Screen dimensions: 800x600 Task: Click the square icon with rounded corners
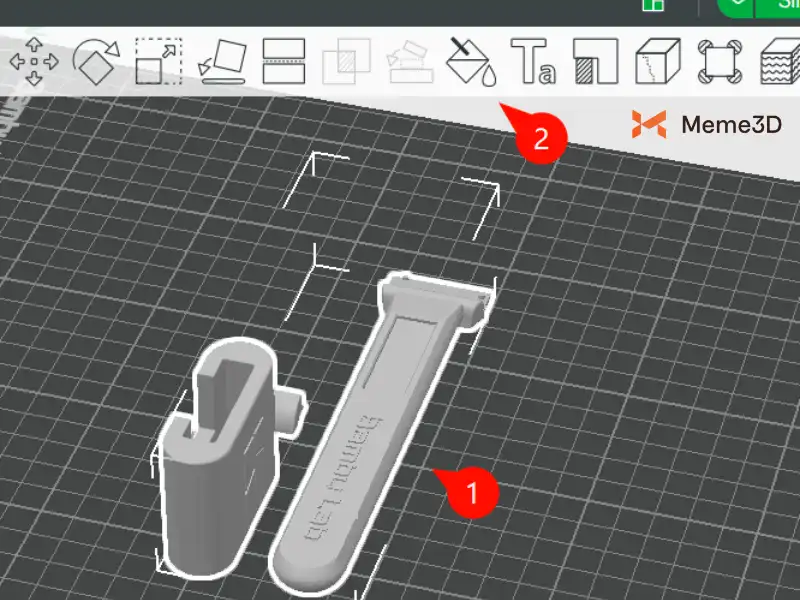point(719,62)
